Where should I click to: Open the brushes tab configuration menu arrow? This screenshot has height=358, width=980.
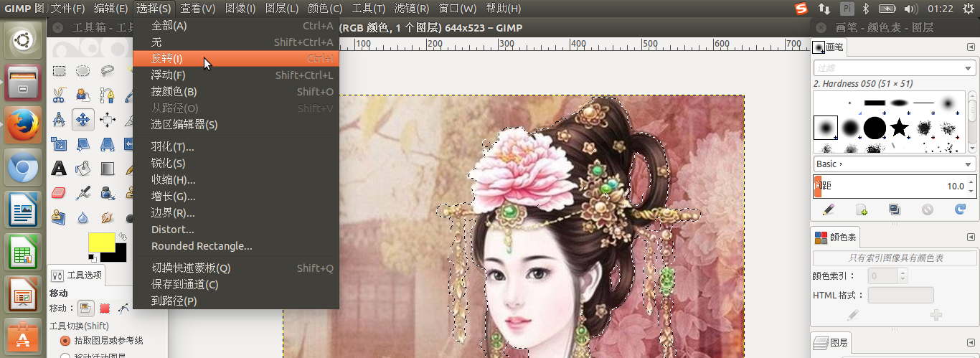tap(971, 47)
